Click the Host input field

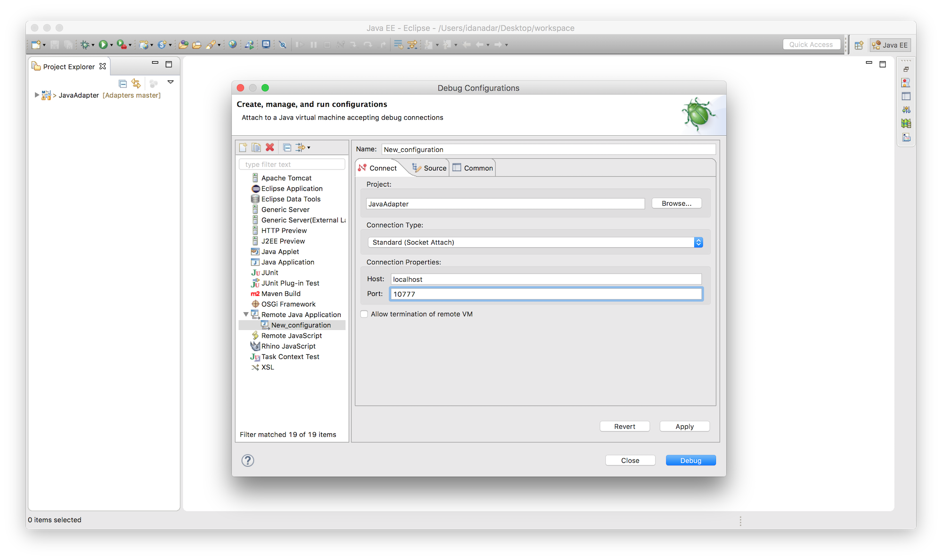coord(546,279)
